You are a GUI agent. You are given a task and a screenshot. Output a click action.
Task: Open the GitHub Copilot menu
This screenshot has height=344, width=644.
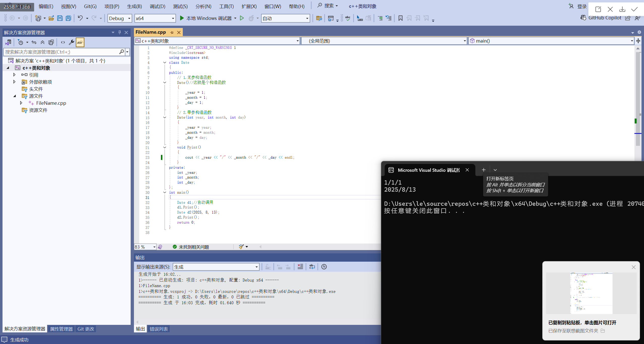click(x=601, y=18)
